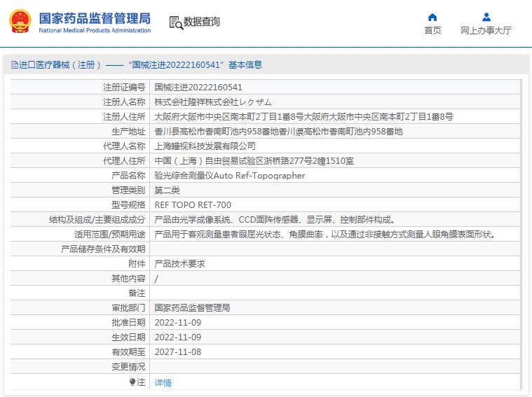
Task: Click the 生效日期 row label
Action: pyautogui.click(x=128, y=337)
